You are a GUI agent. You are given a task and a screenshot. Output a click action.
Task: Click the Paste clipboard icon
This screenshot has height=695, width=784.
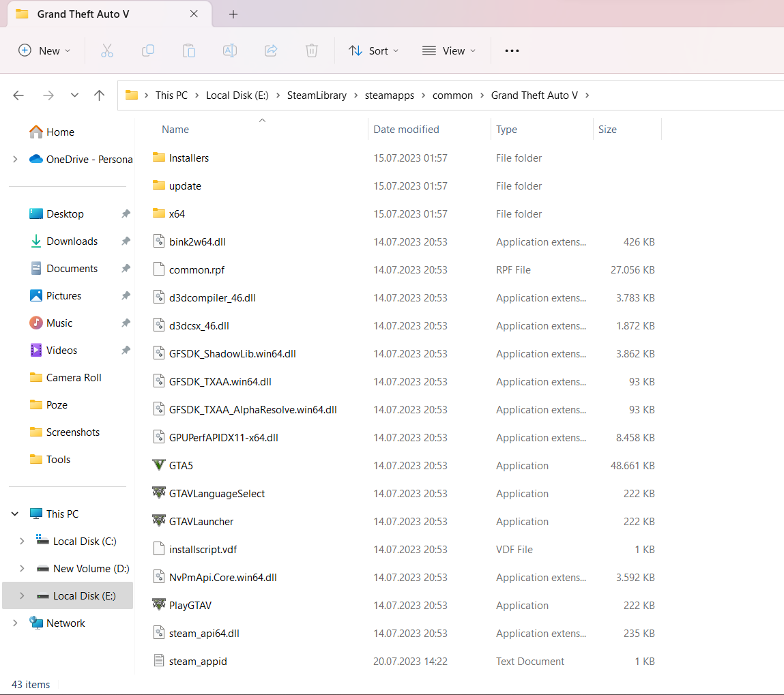[x=189, y=50]
